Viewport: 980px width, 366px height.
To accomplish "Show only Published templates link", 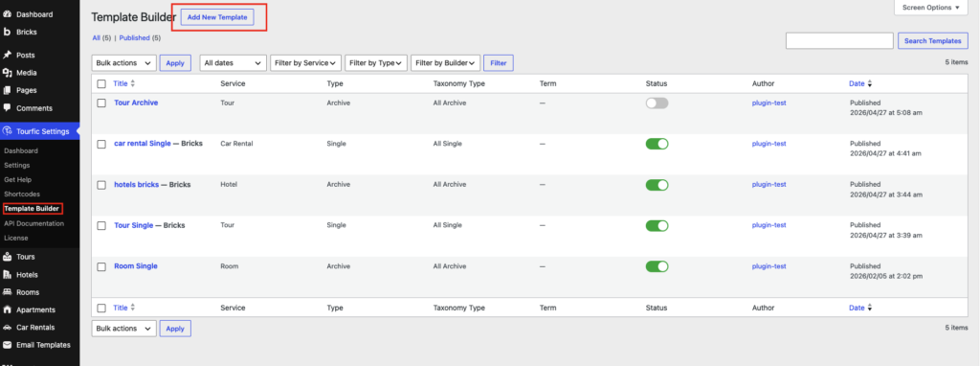I will click(134, 37).
